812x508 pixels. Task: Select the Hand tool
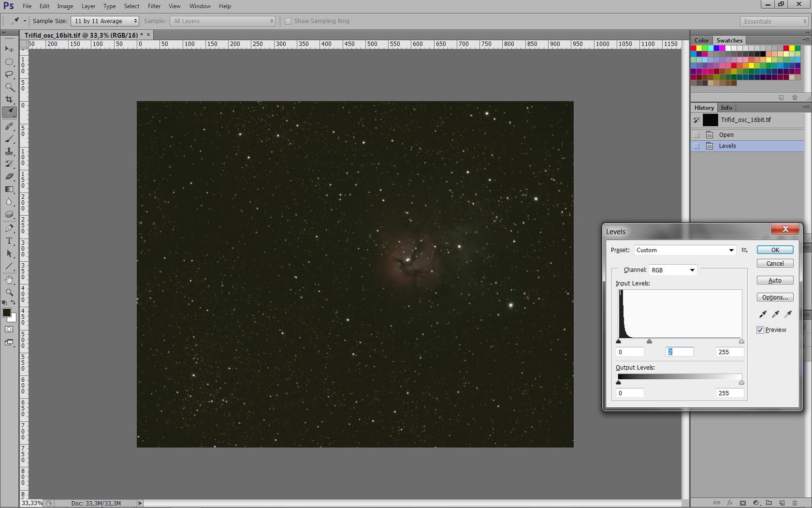[9, 280]
